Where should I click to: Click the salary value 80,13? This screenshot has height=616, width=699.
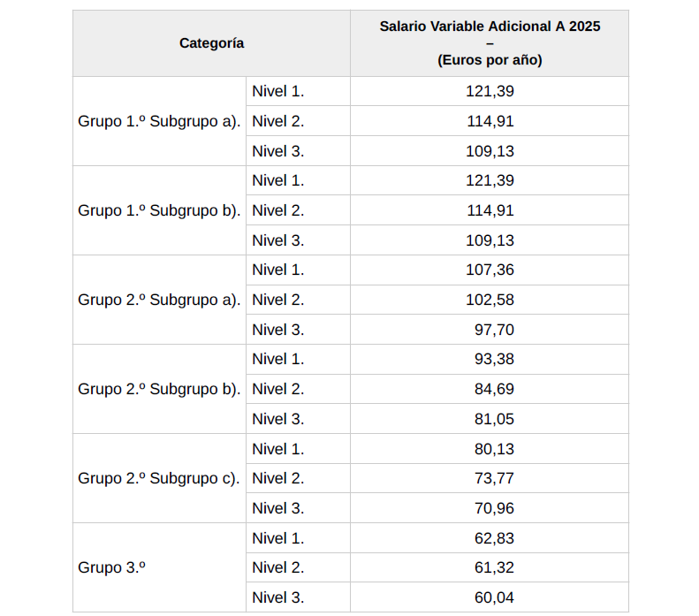coord(493,450)
